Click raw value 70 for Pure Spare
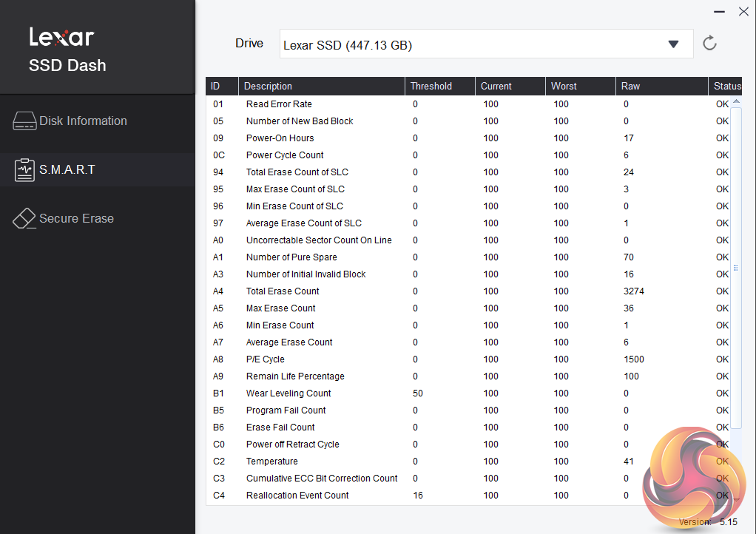 click(628, 257)
